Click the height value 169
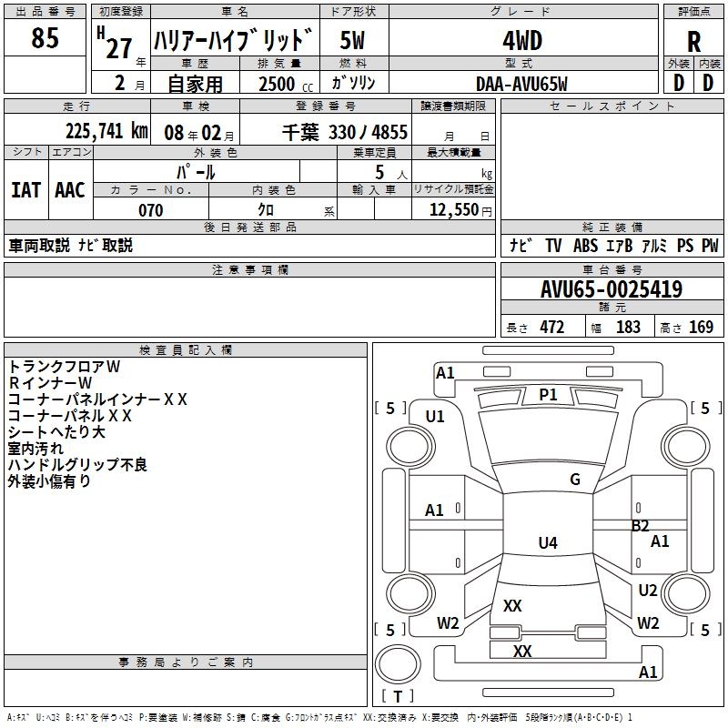The width and height of the screenshot is (728, 728). pos(701,328)
